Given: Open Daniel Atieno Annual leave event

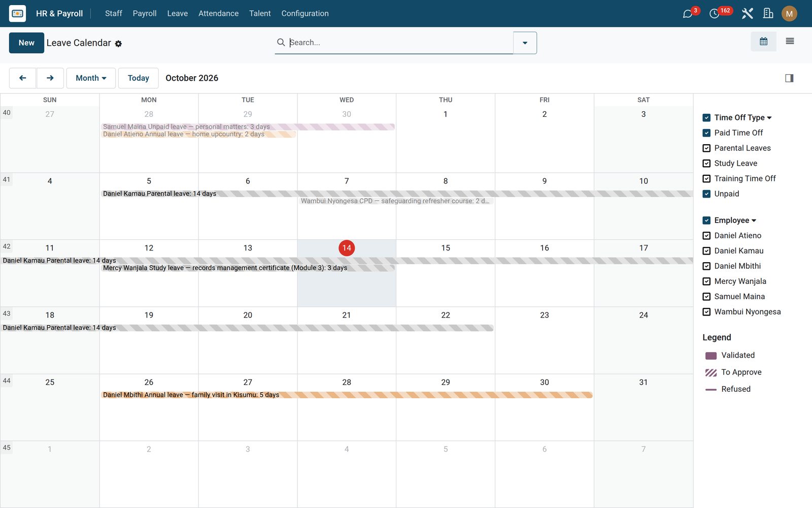Looking at the screenshot, I should pos(198,134).
